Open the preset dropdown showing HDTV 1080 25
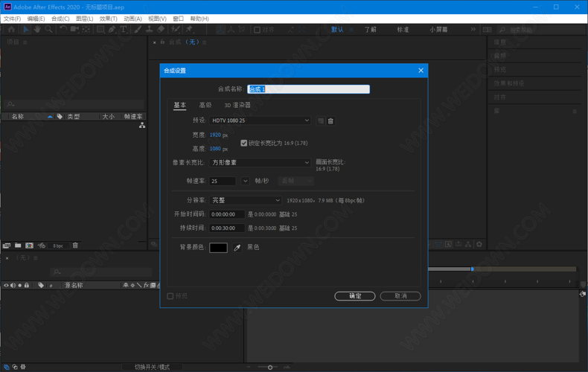588x372 pixels. 260,121
